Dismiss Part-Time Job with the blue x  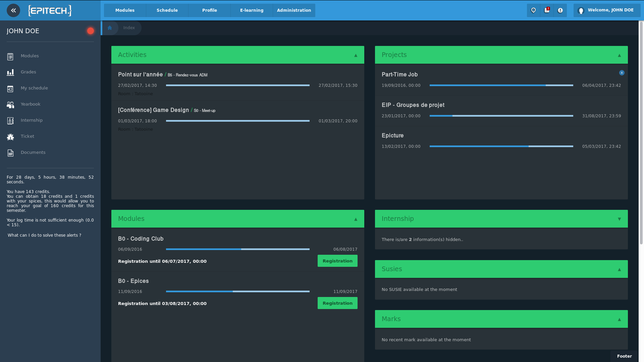[622, 72]
